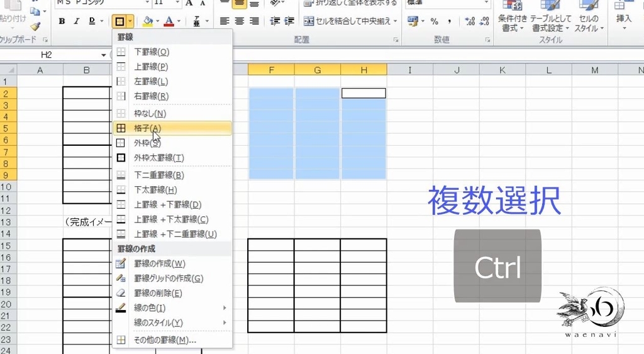Image resolution: width=644 pixels, height=354 pixels.
Task: Choose the top border (上罫線) option
Action: tap(172, 67)
